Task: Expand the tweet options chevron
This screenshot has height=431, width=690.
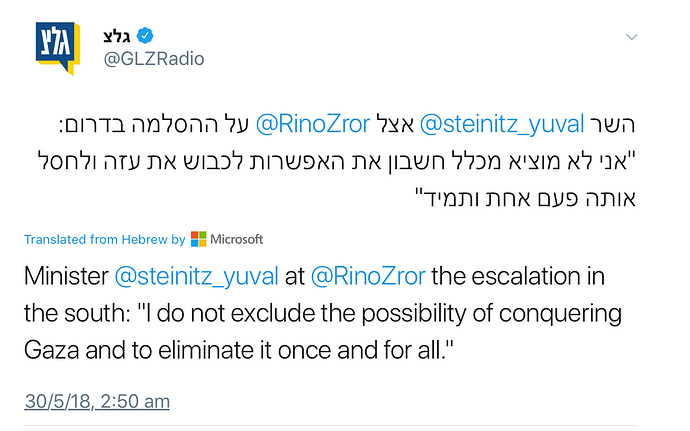Action: tap(631, 37)
